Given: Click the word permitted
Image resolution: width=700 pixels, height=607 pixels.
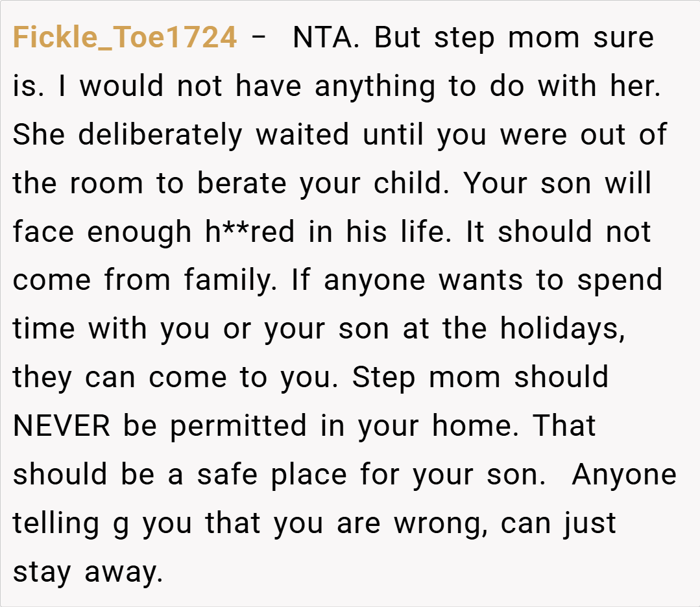Looking at the screenshot, I should (x=238, y=426).
